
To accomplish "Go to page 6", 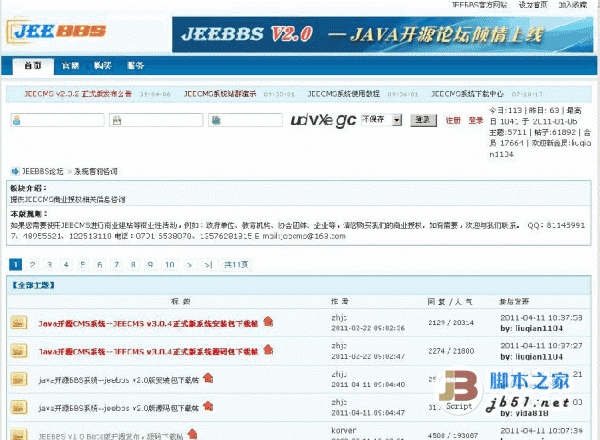I will [x=99, y=264].
